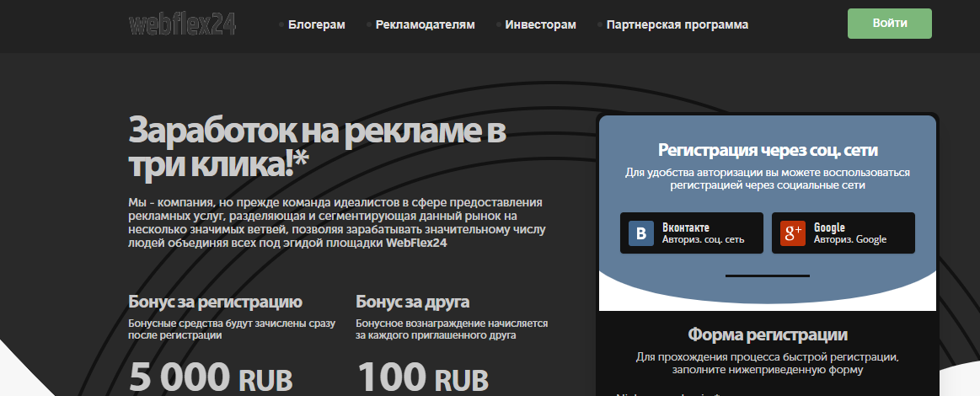This screenshot has width=980, height=396.
Task: Open the Блогерам menu item
Action: [x=316, y=25]
